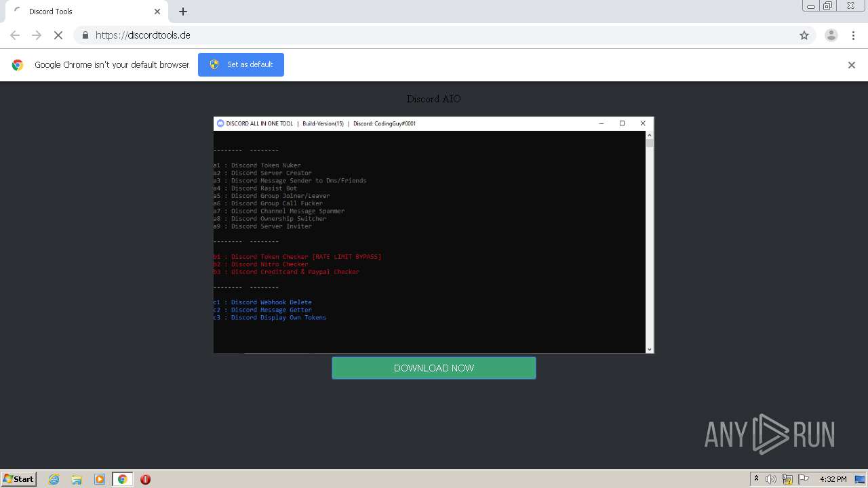
Task: Switch to Chrome in the taskbar
Action: (x=122, y=479)
